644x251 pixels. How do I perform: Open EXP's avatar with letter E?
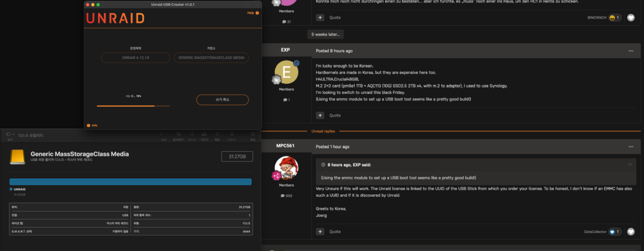[287, 72]
